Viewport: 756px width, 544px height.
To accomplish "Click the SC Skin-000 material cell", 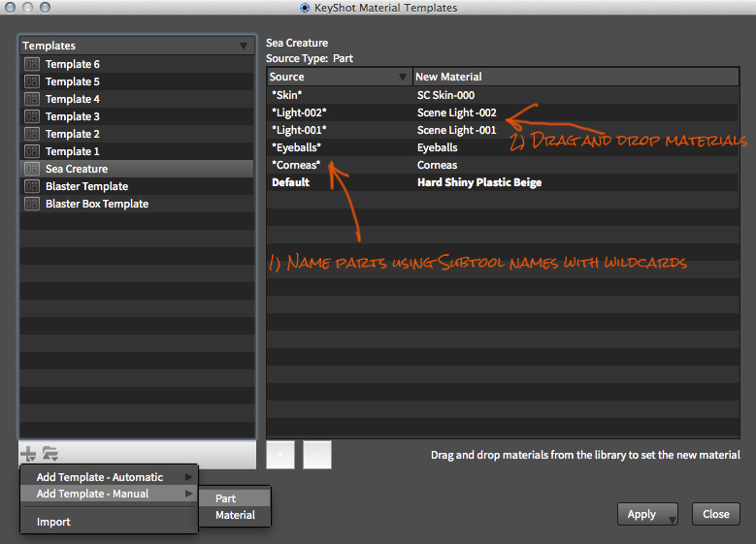I will (x=446, y=95).
